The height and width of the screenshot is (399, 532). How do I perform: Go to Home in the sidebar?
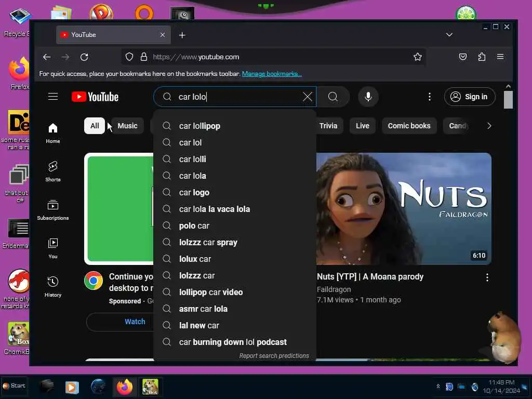(53, 134)
